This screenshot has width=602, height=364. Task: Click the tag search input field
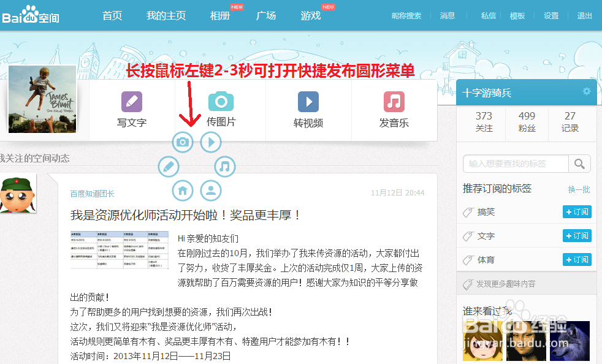coord(516,164)
